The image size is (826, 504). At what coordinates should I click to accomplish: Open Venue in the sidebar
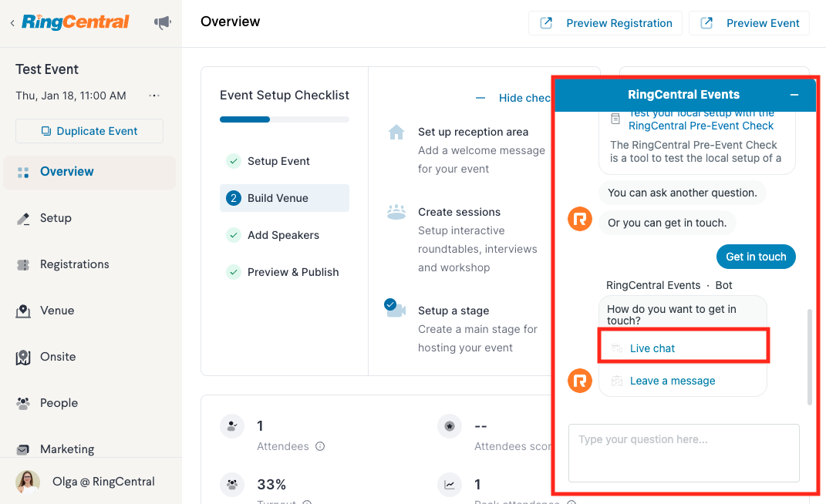tap(57, 311)
